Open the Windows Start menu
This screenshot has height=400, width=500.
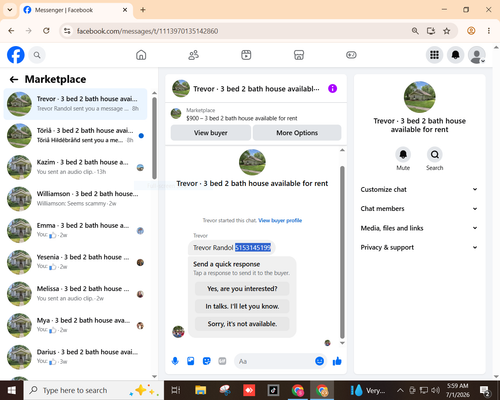click(x=11, y=390)
